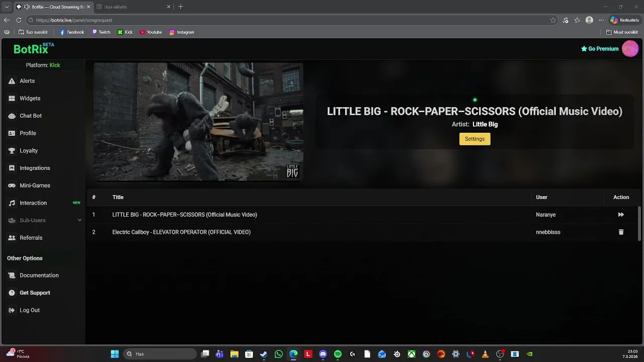Screen dimensions: 644x362
Task: Expand the Sub-Users menu
Action: 44,220
